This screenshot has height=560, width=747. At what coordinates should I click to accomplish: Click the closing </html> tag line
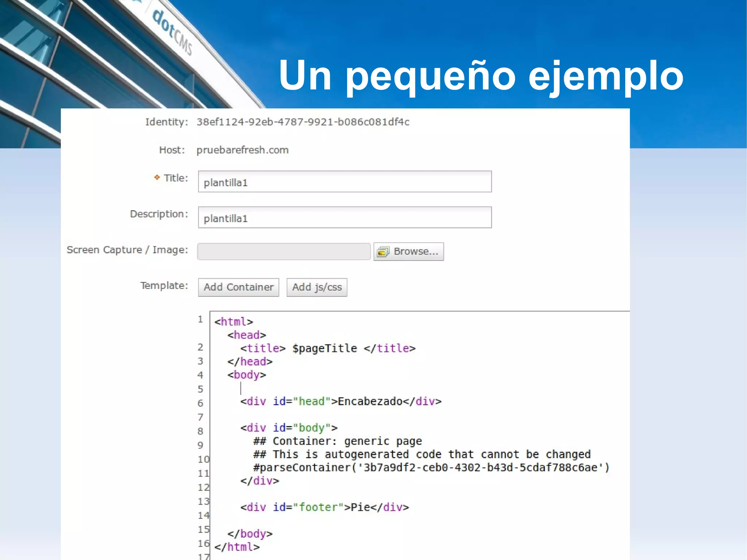pos(237,547)
